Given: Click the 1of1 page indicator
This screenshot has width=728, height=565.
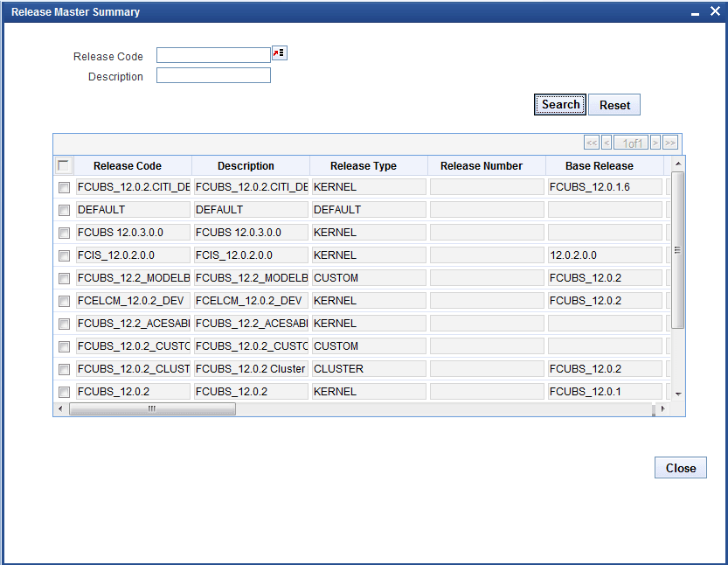Looking at the screenshot, I should tap(631, 143).
